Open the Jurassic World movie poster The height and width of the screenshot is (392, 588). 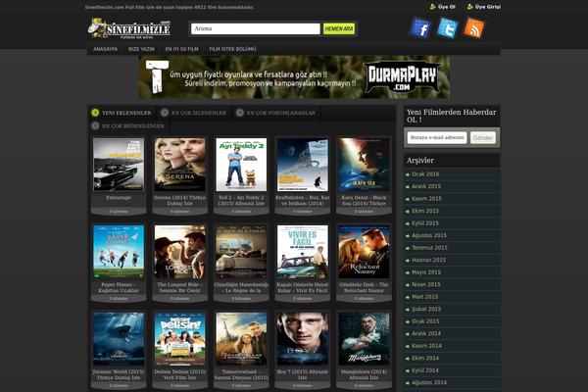point(119,339)
